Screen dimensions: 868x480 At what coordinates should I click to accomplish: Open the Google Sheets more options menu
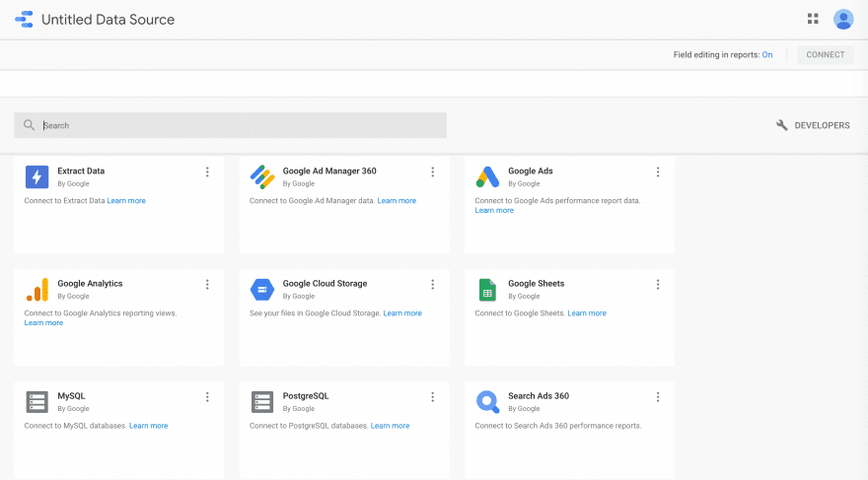tap(658, 284)
